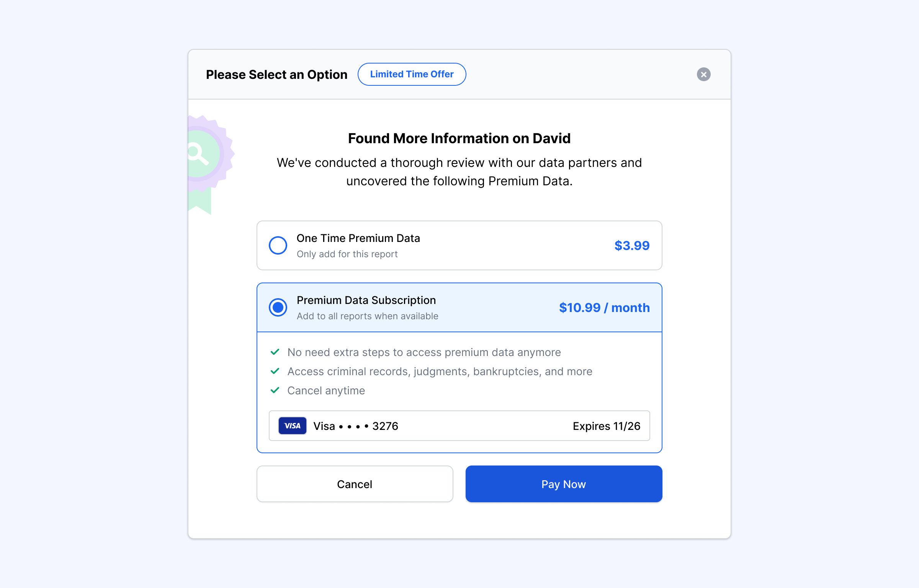Viewport: 919px width, 588px height.
Task: Click the Visa card logo icon
Action: [x=293, y=426]
